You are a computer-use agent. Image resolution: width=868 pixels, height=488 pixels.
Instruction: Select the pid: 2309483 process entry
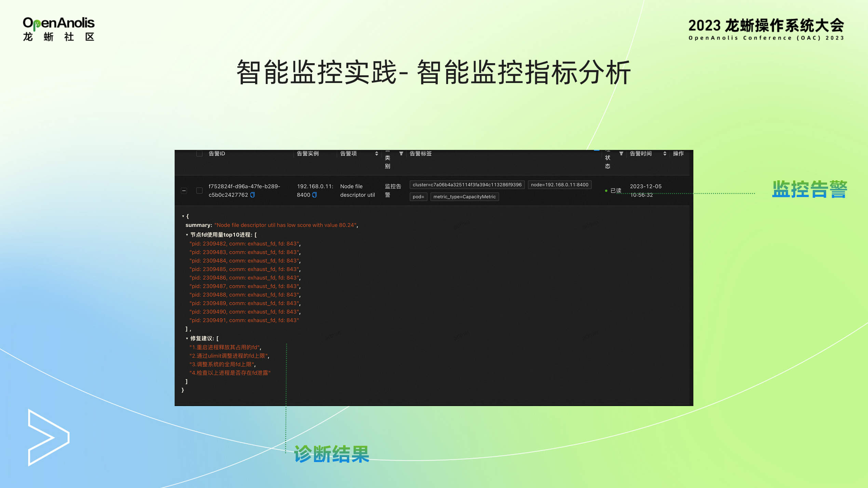click(x=244, y=252)
